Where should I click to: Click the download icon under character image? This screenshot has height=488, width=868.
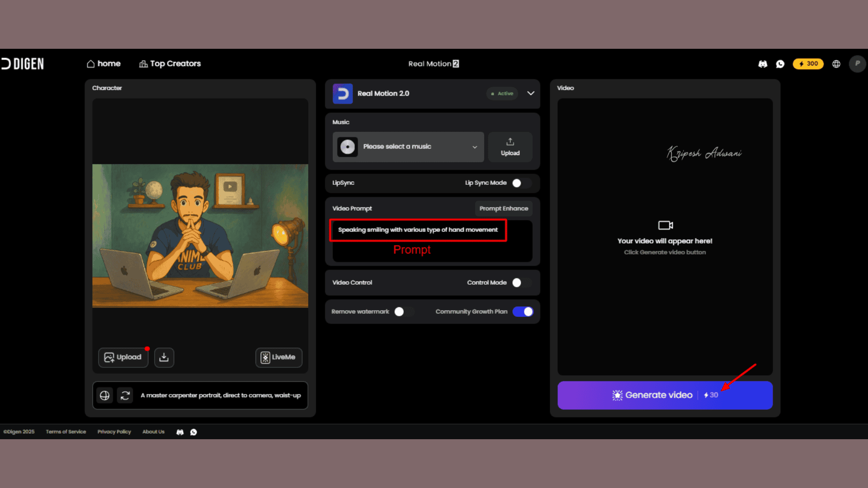click(164, 357)
